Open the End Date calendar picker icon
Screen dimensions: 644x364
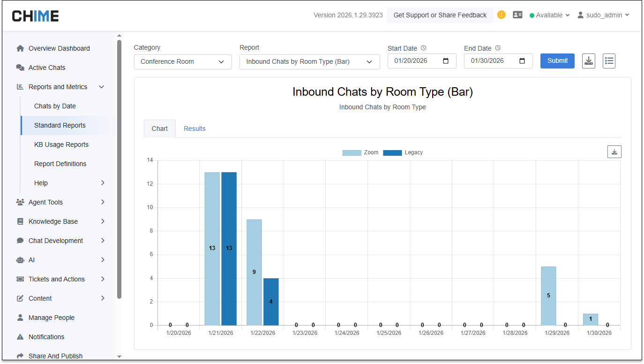tap(522, 61)
